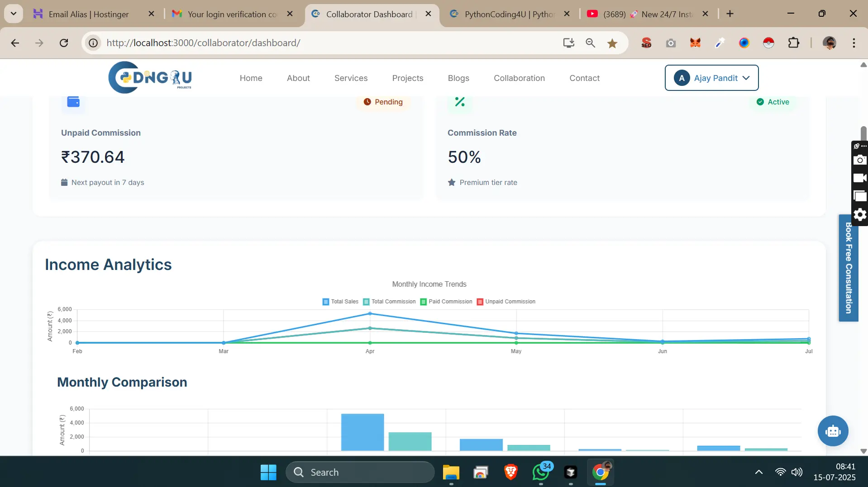The width and height of the screenshot is (868, 487).
Task: Switch to Your login verification Gmail tab
Action: [x=232, y=14]
